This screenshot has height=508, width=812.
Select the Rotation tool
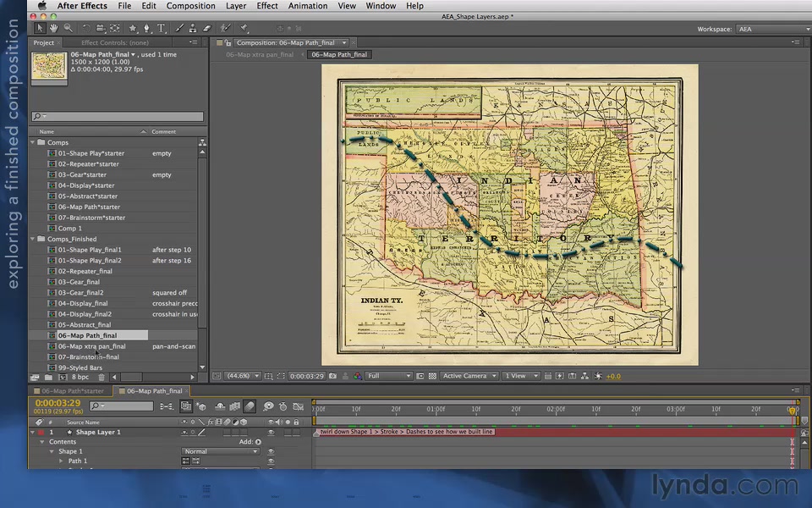coord(86,28)
